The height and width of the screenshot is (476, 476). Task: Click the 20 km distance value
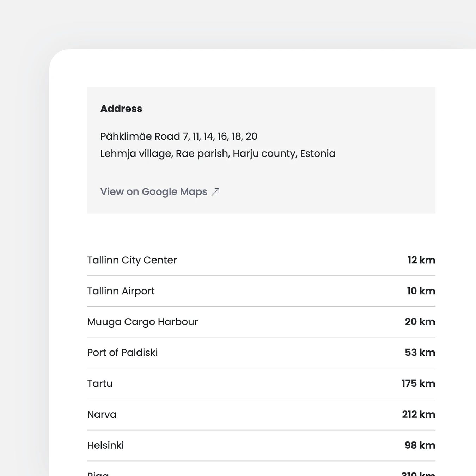pos(420,322)
